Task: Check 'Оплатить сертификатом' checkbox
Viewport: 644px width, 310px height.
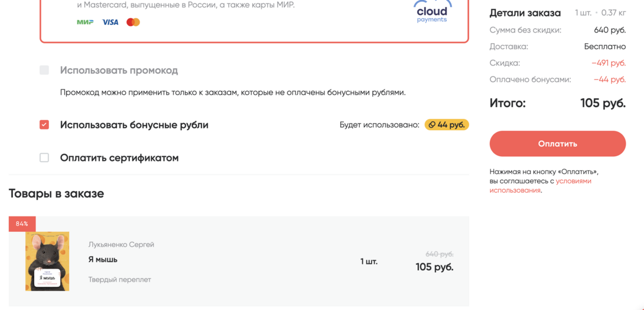Action: pos(44,158)
